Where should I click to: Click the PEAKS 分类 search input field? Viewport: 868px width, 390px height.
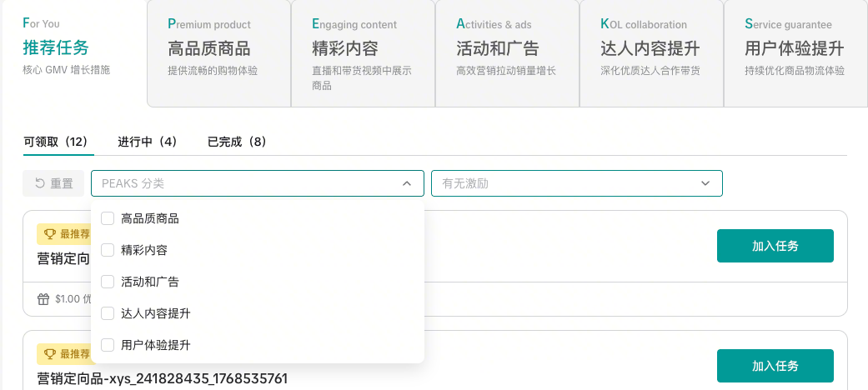click(x=246, y=183)
